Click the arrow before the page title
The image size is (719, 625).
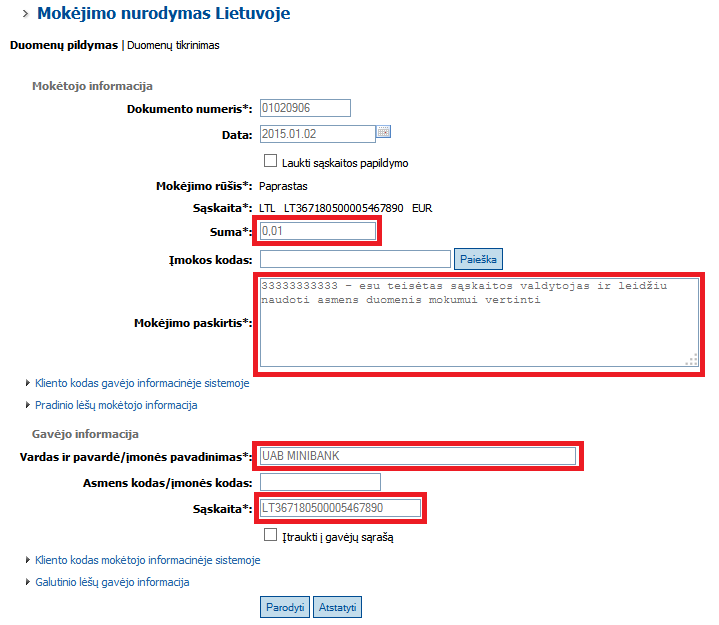pos(26,14)
